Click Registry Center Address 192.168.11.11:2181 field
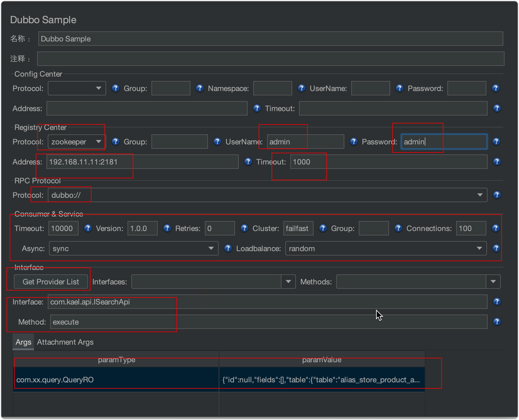This screenshot has height=420, width=519. (x=143, y=162)
